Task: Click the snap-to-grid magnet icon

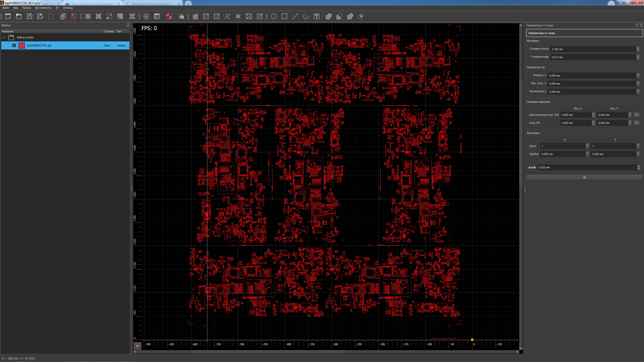Action: coord(181,16)
